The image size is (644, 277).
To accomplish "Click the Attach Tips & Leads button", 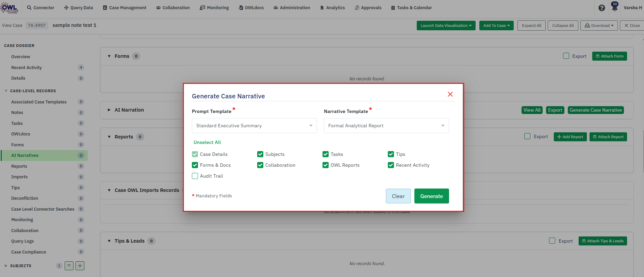I will [603, 241].
